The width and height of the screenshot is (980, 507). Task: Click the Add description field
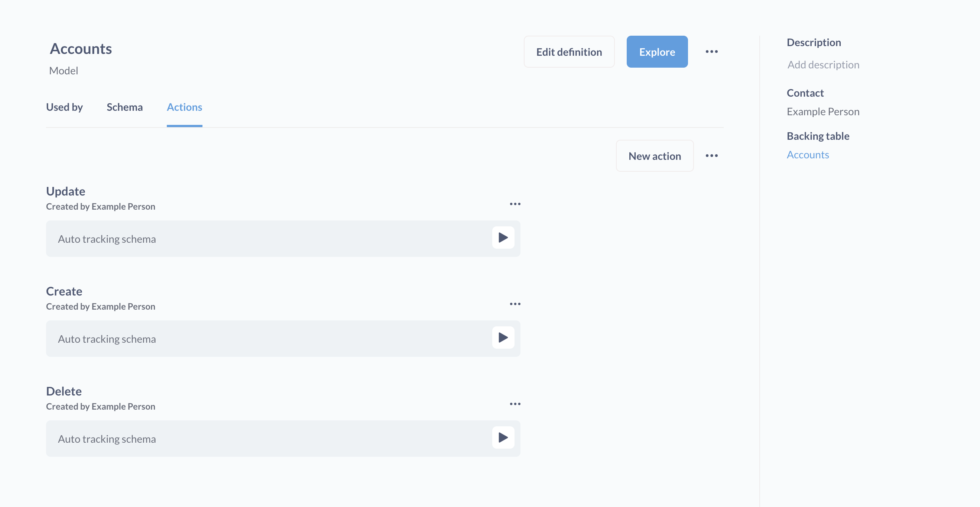click(823, 65)
